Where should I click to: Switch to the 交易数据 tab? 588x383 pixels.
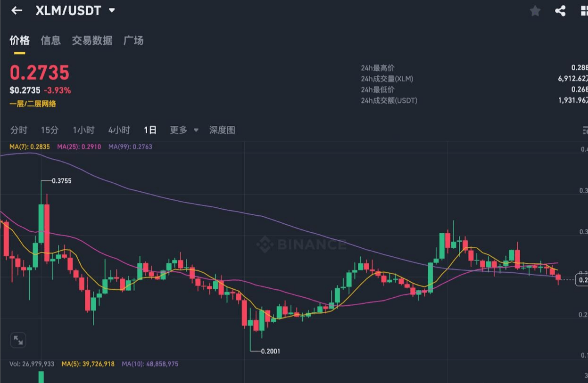pyautogui.click(x=92, y=41)
